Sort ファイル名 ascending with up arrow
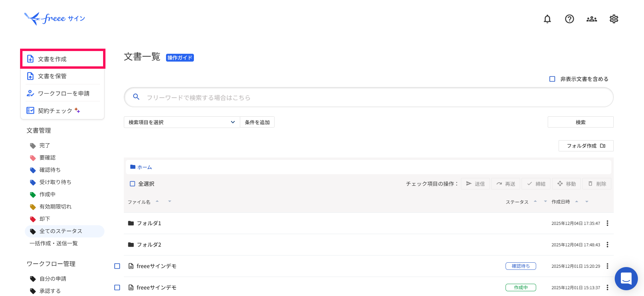Viewport: 644px width, 296px height. click(x=157, y=201)
